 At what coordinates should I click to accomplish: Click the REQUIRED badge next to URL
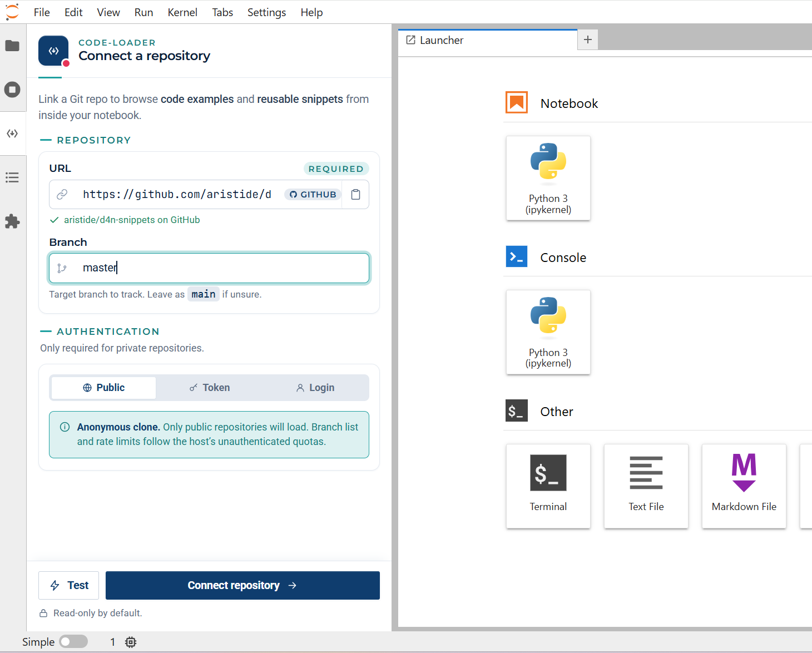pos(336,169)
